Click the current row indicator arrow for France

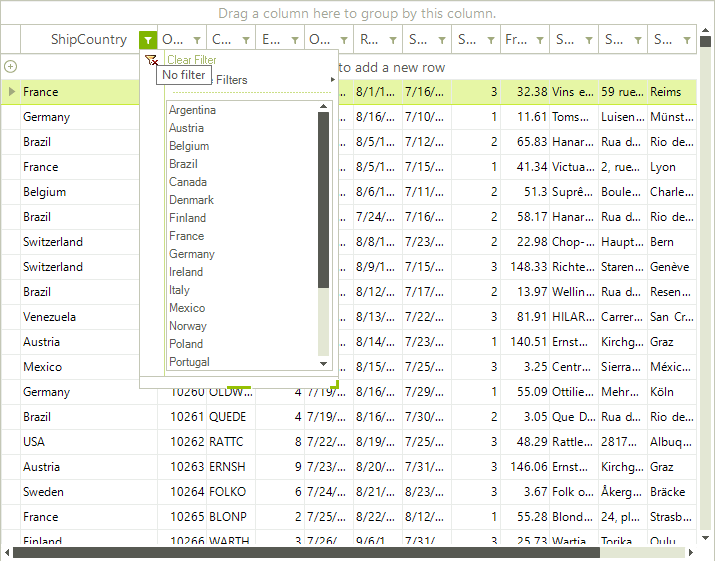coord(11,92)
